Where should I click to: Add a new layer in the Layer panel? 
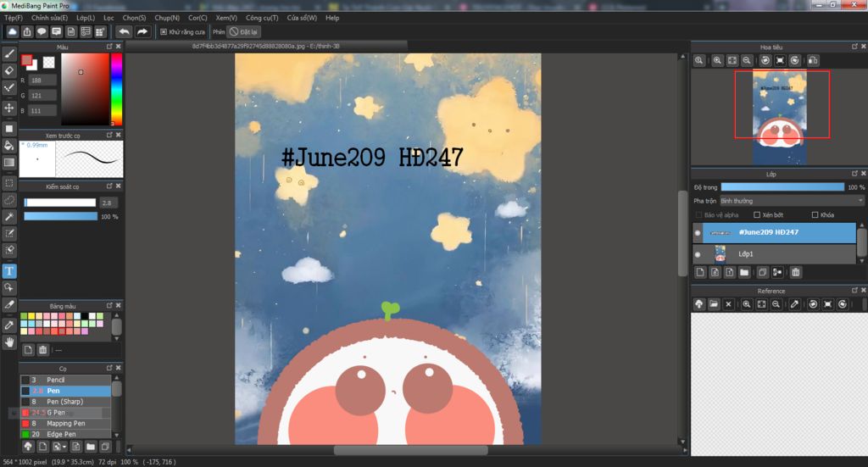point(700,272)
